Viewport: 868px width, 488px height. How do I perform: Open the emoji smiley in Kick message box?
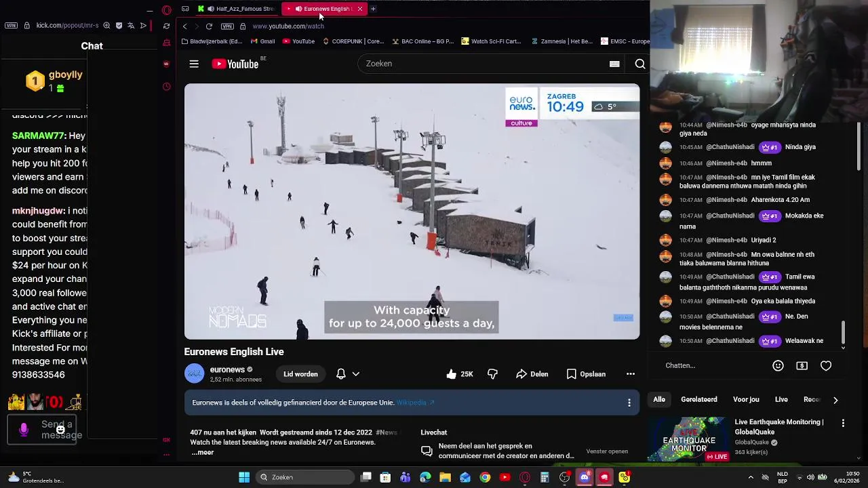click(x=60, y=429)
